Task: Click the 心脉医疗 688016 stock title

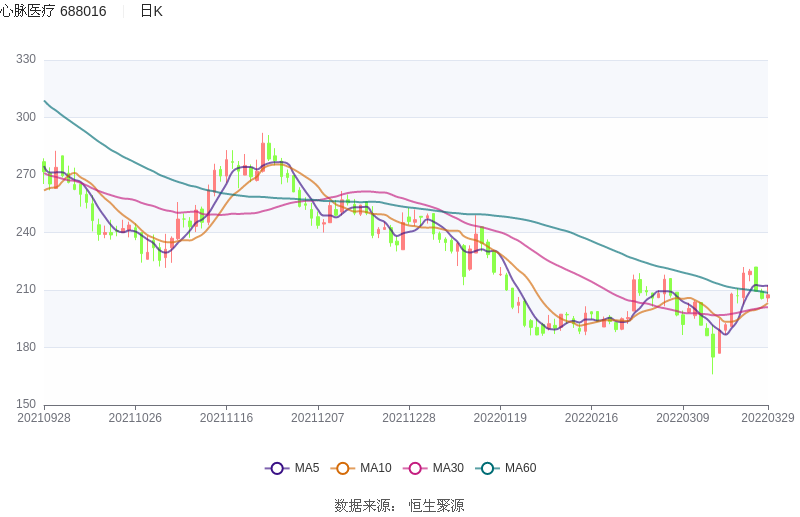Action: coord(54,11)
